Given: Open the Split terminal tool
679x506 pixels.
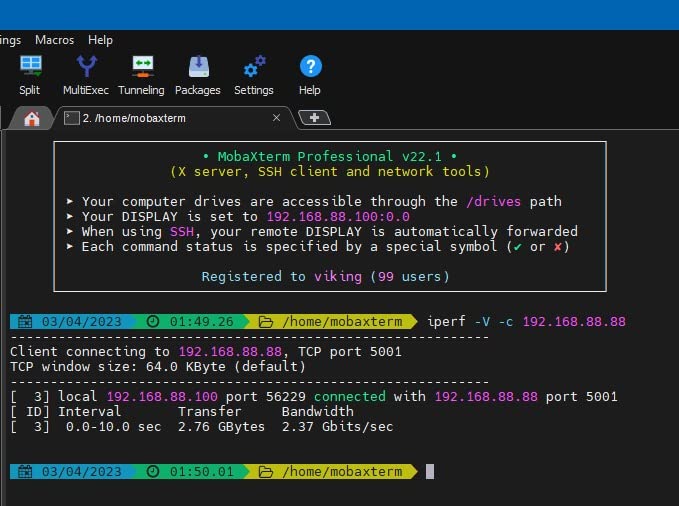Looking at the screenshot, I should 30,75.
